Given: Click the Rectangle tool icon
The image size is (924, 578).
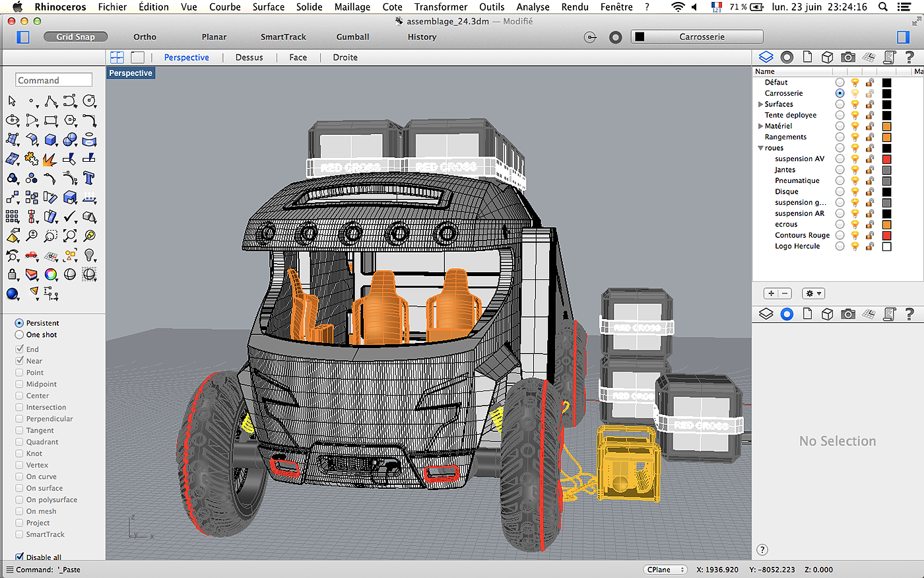Looking at the screenshot, I should pos(51,120).
